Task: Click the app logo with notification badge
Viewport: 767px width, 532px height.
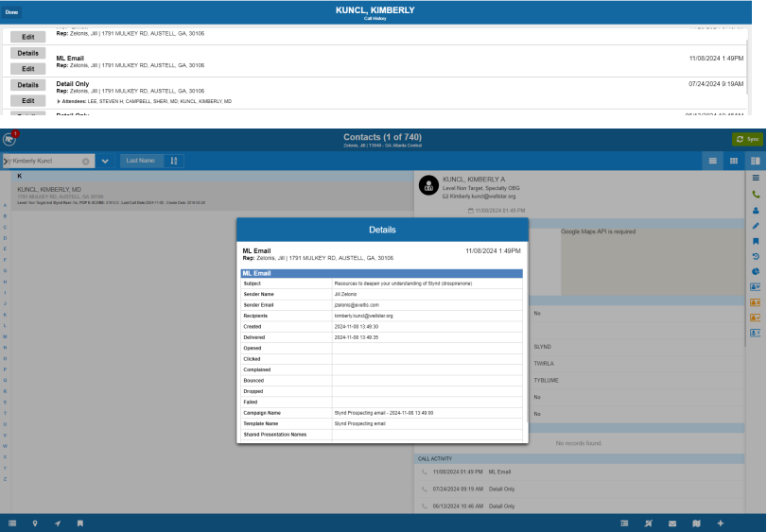Action: (x=9, y=139)
